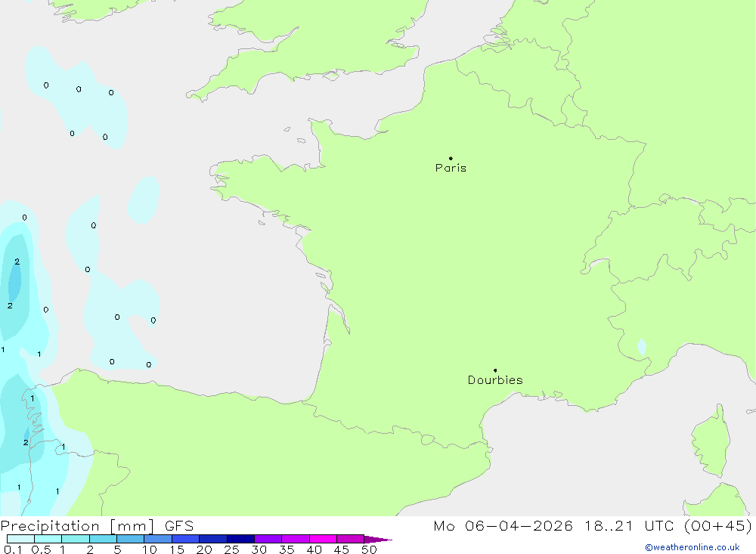Click the (00+45) forecast offset text
The width and height of the screenshot is (756, 554).
click(718, 526)
